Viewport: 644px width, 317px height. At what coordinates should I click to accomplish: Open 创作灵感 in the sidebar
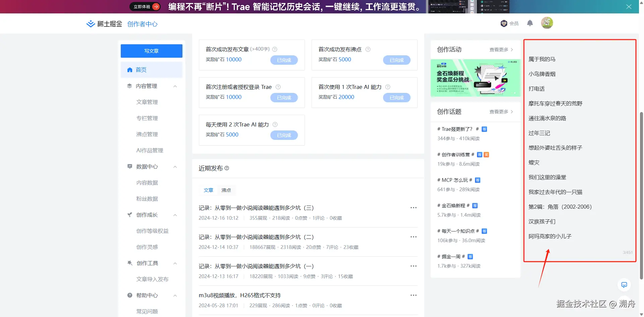(x=147, y=247)
